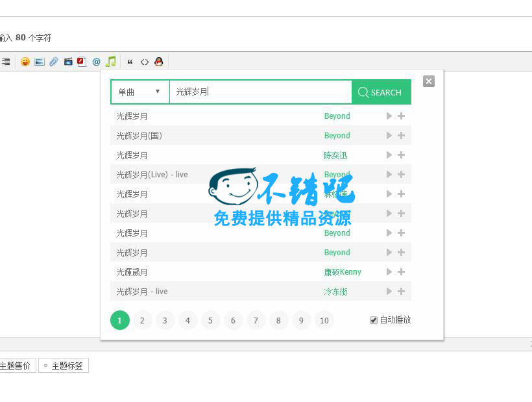The width and height of the screenshot is (532, 402).
Task: Go to results page 7
Action: click(x=256, y=320)
